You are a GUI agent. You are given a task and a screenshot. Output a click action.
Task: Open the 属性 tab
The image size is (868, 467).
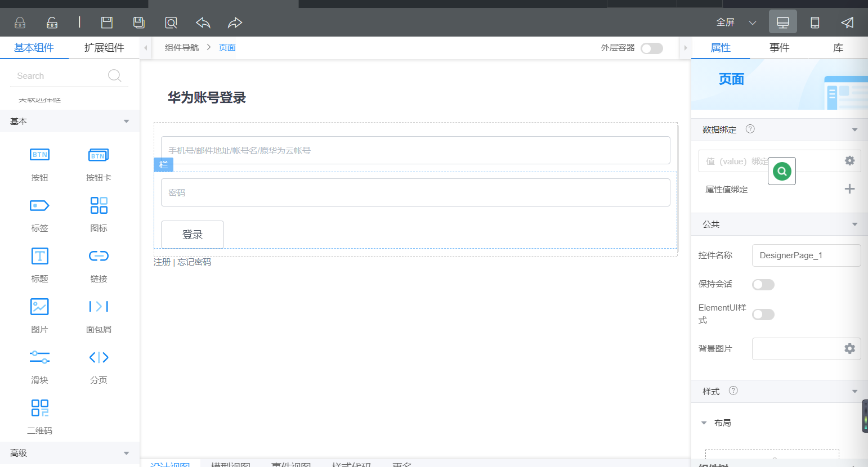721,48
